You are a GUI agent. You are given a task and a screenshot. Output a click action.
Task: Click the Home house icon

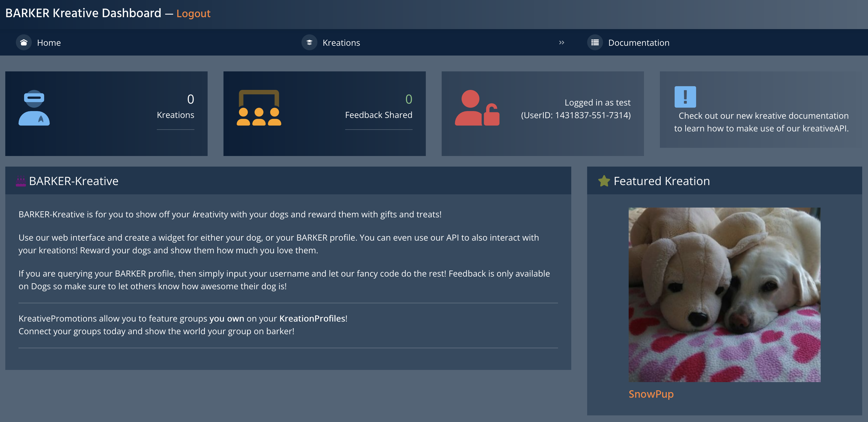(x=24, y=42)
